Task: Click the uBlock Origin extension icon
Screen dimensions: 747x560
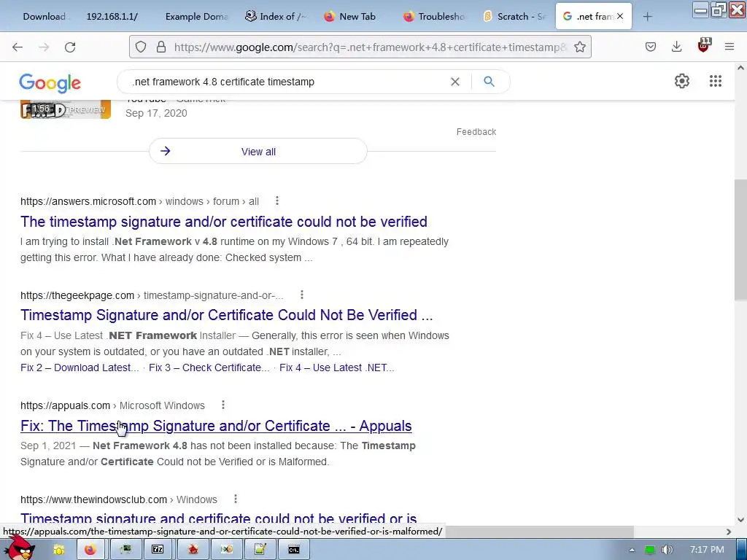Action: pyautogui.click(x=704, y=45)
